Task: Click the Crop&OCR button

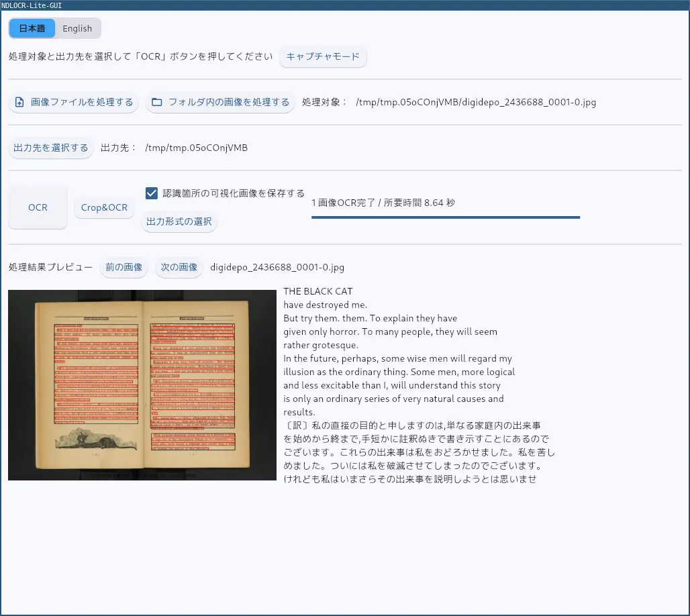Action: (x=104, y=207)
